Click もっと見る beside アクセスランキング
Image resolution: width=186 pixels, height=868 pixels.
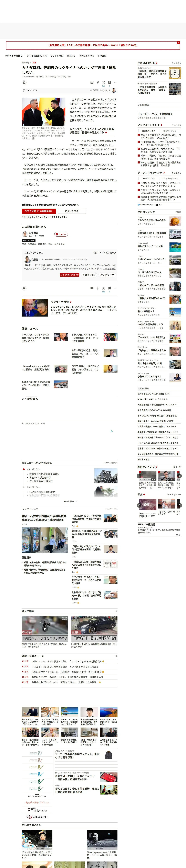176,125
